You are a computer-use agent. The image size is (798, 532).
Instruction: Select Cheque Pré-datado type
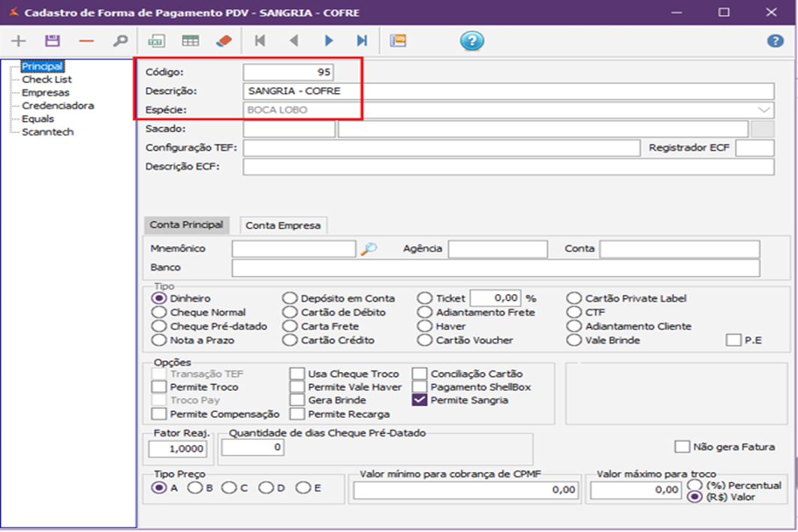coord(159,326)
